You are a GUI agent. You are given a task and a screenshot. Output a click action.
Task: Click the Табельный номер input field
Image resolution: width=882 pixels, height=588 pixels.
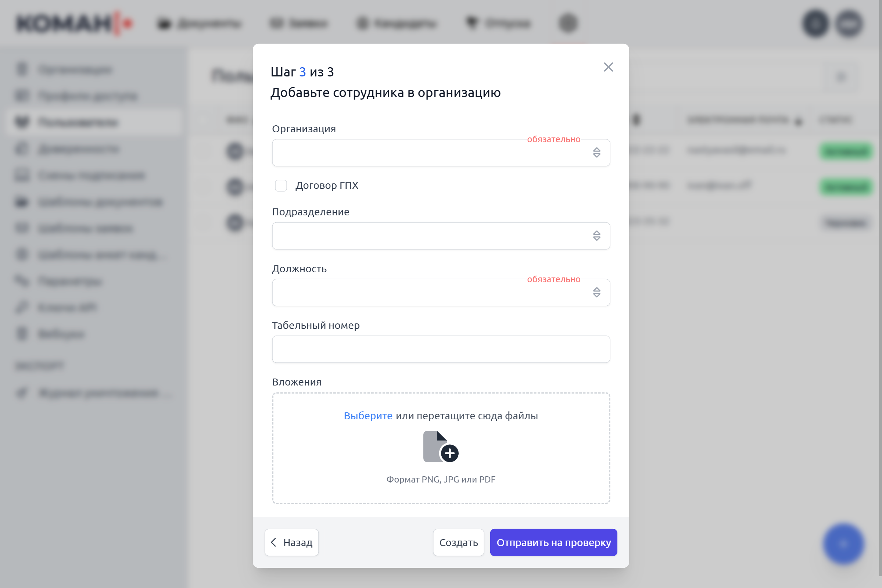coord(441,349)
